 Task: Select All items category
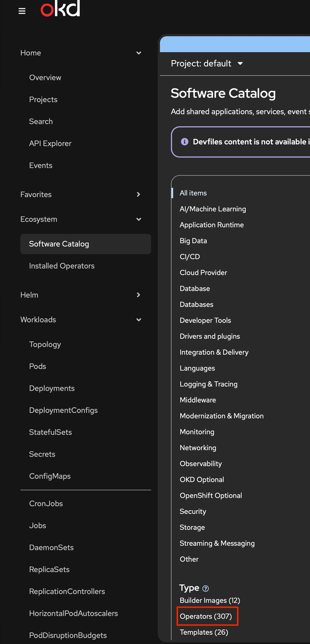(193, 193)
